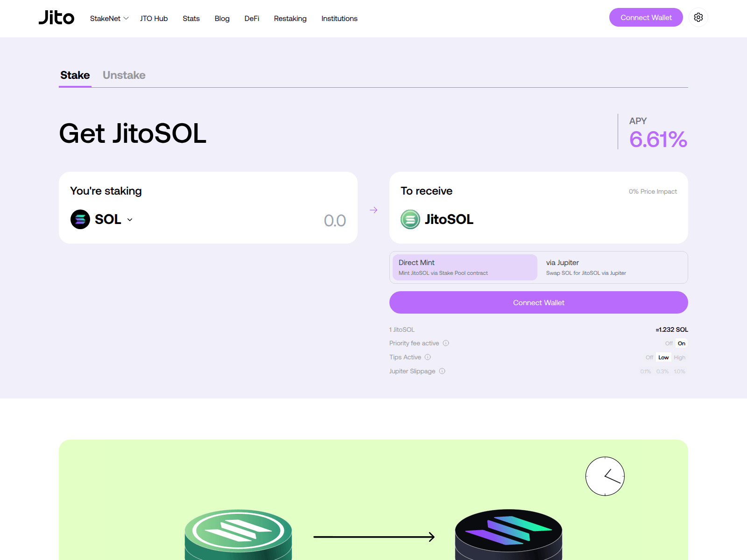Show info for Tips Active
This screenshot has height=560, width=747.
(428, 357)
